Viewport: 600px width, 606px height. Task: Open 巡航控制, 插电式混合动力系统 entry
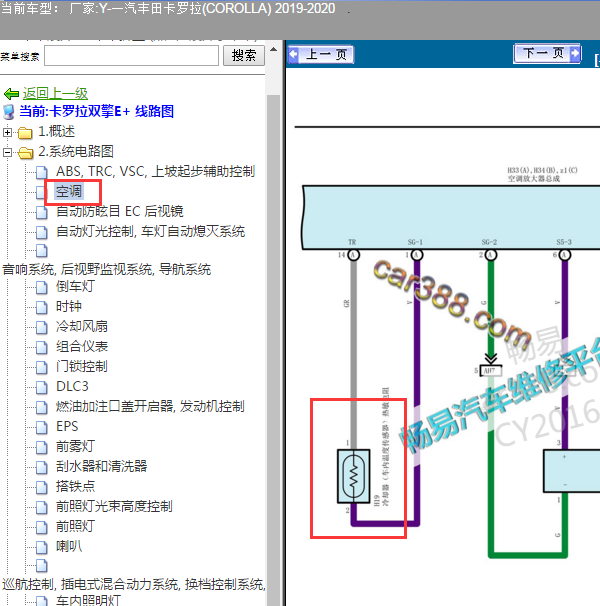pos(134,584)
